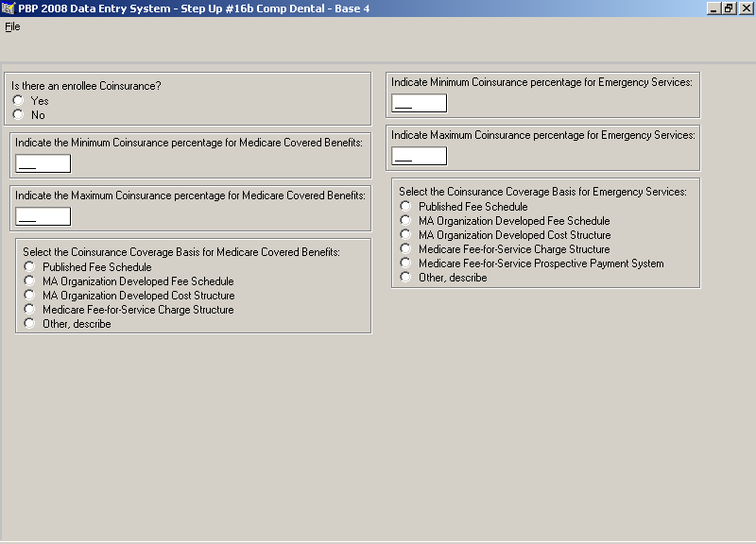Viewport: 756px width, 544px height.
Task: Click Minimum Coinsurance field for Emergency Services
Action: click(x=419, y=103)
